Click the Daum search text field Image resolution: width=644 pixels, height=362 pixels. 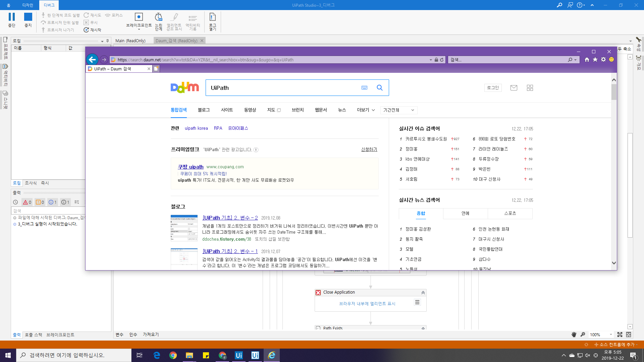pyautogui.click(x=282, y=88)
